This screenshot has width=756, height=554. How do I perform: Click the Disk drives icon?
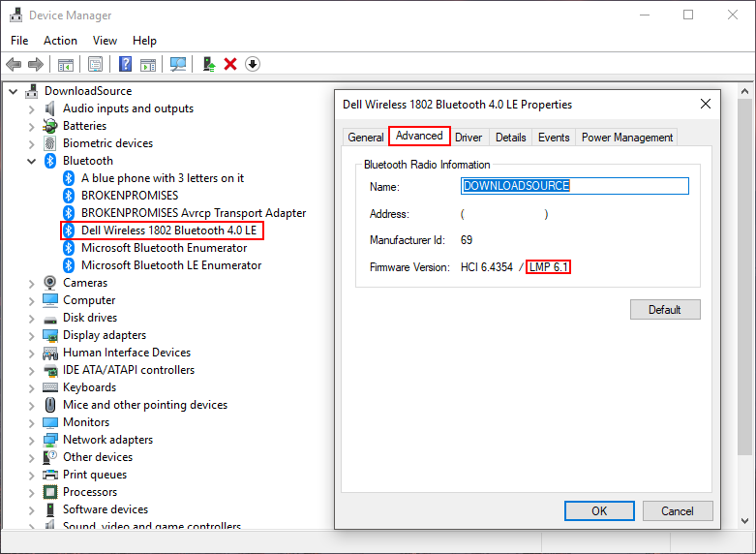[50, 319]
